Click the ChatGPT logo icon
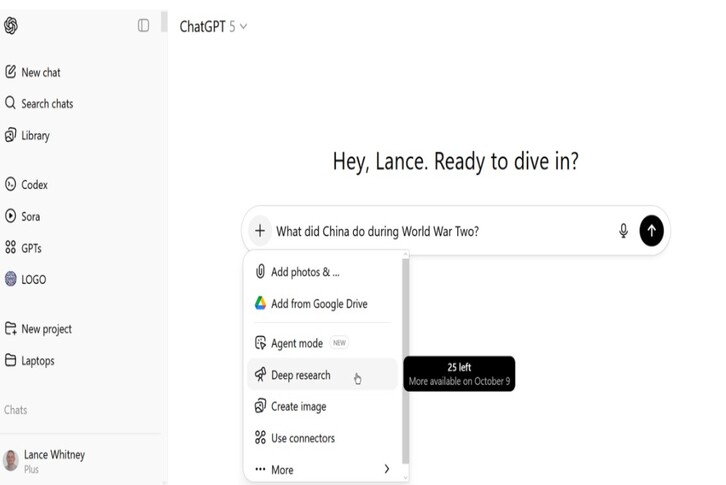Viewport: 726px width, 485px height. [11, 25]
